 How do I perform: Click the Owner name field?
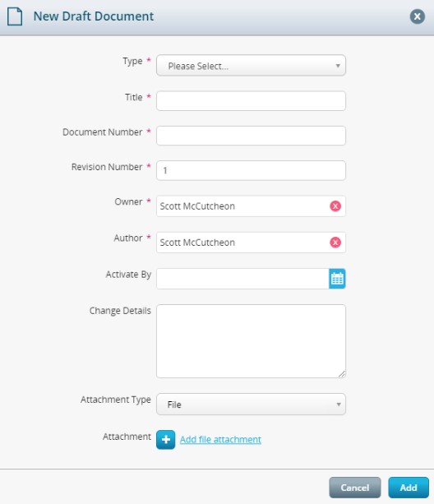tap(242, 206)
